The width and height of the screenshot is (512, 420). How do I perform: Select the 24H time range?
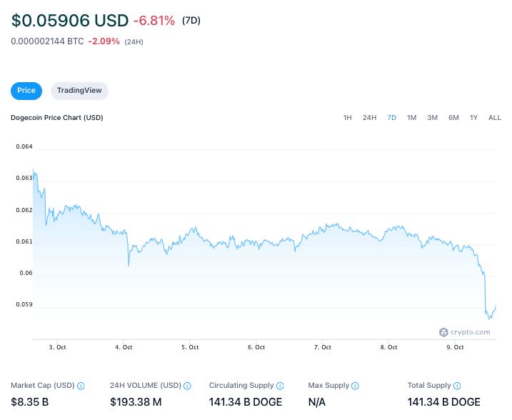[x=369, y=118]
